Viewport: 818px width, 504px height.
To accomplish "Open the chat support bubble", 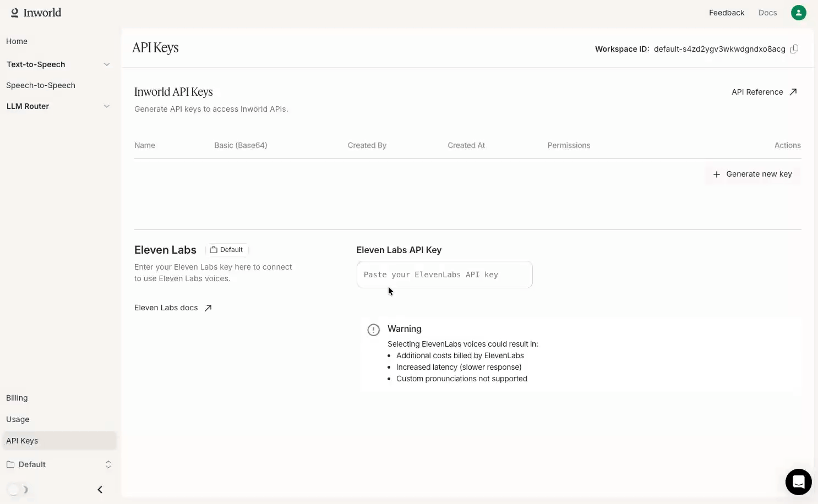I will [x=798, y=482].
